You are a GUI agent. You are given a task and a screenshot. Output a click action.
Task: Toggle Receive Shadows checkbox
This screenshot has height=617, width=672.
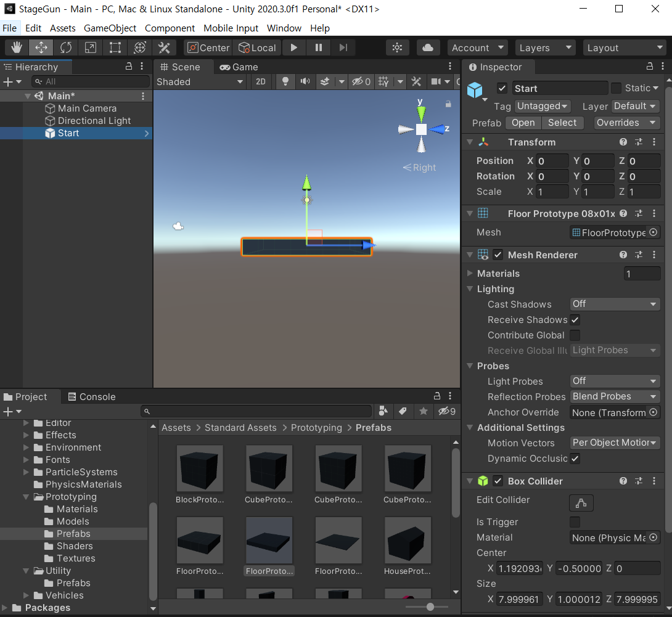pos(575,320)
